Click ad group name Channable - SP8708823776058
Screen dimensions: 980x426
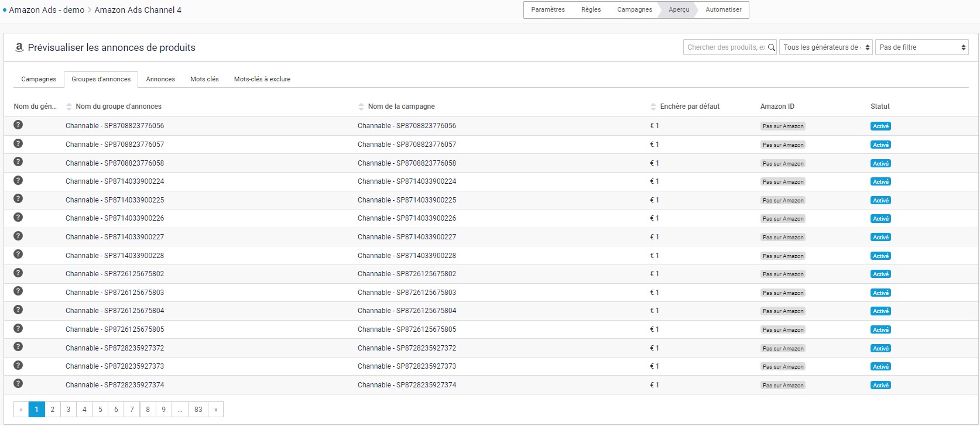(x=115, y=163)
